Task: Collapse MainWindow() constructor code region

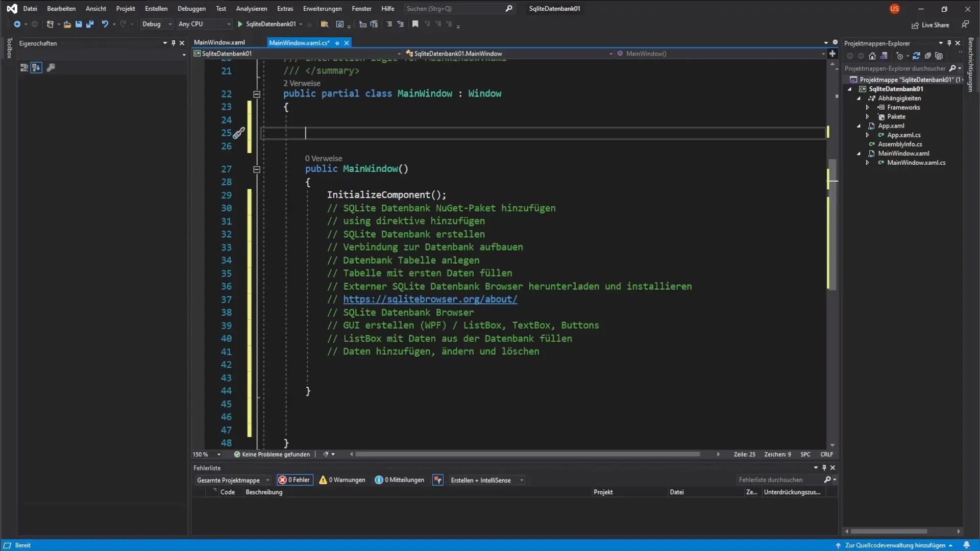Action: point(257,169)
